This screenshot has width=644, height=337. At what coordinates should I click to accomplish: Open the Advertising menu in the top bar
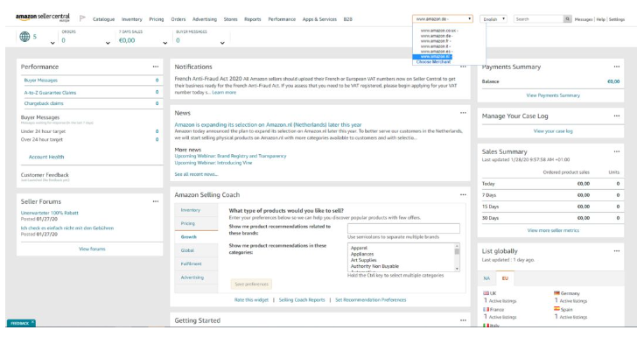pyautogui.click(x=205, y=19)
